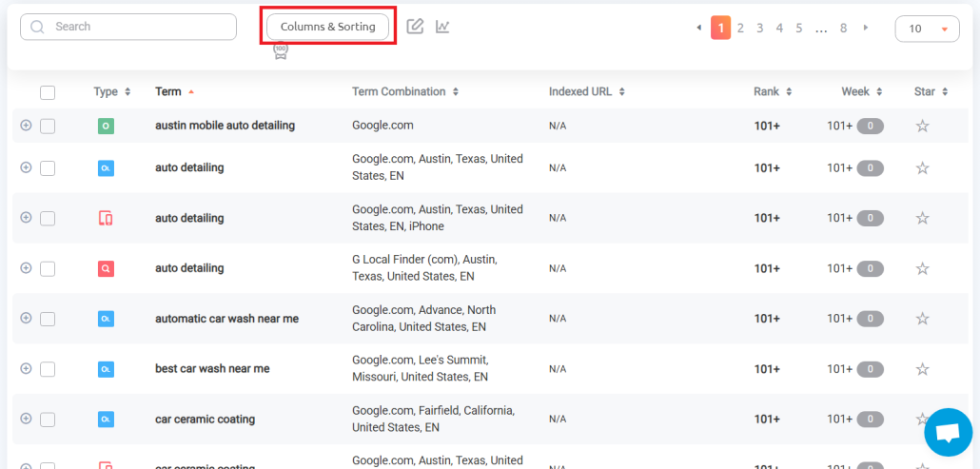
Task: Click term austin mobile auto detailing
Action: tap(225, 126)
